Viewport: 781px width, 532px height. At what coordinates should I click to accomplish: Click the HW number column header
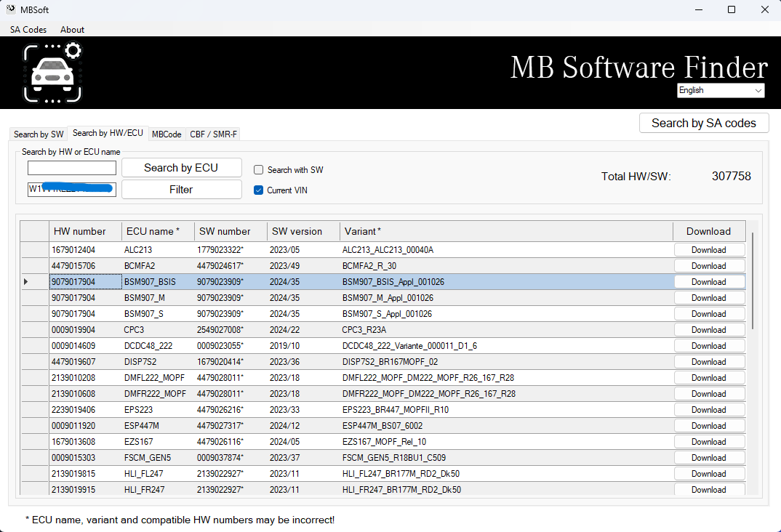click(84, 231)
